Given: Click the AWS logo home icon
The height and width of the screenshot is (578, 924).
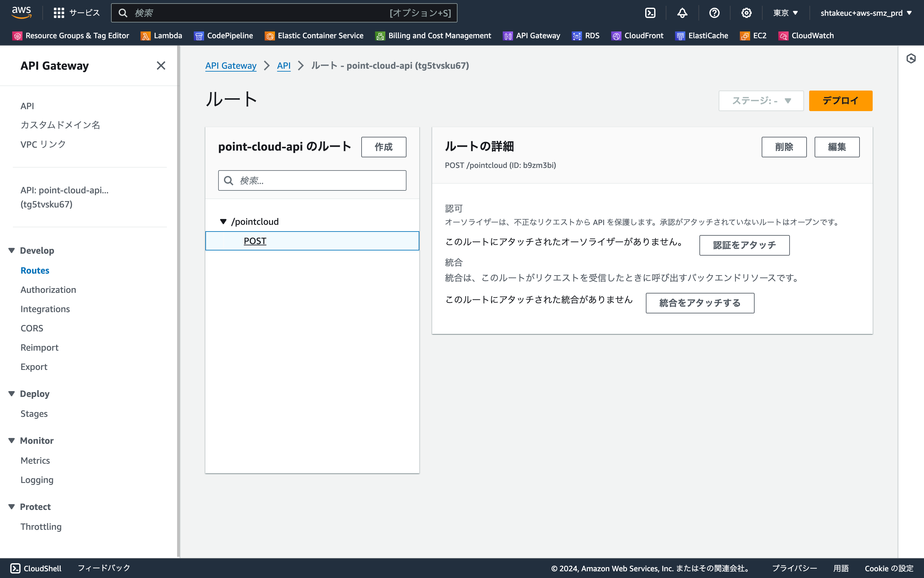Looking at the screenshot, I should (x=21, y=13).
